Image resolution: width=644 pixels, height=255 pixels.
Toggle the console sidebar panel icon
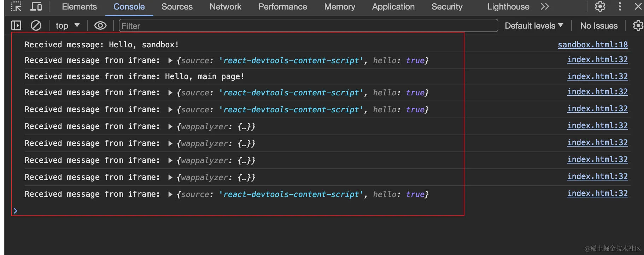pos(16,25)
